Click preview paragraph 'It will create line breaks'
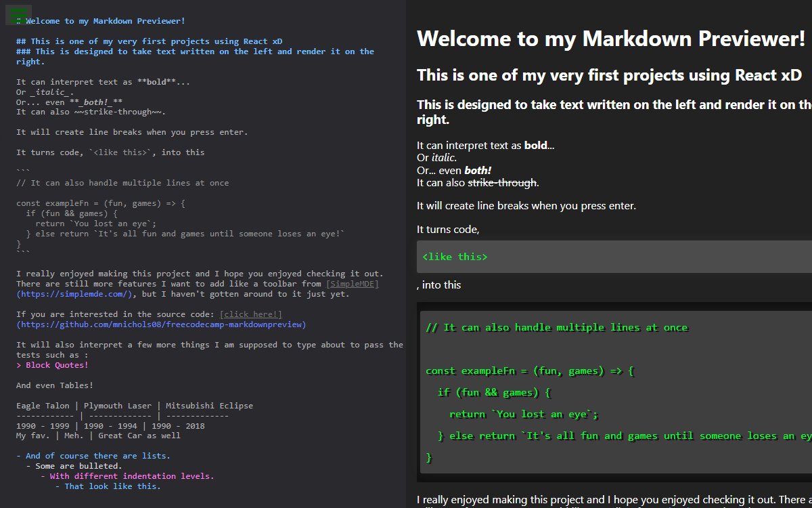This screenshot has width=812, height=508. 526,205
